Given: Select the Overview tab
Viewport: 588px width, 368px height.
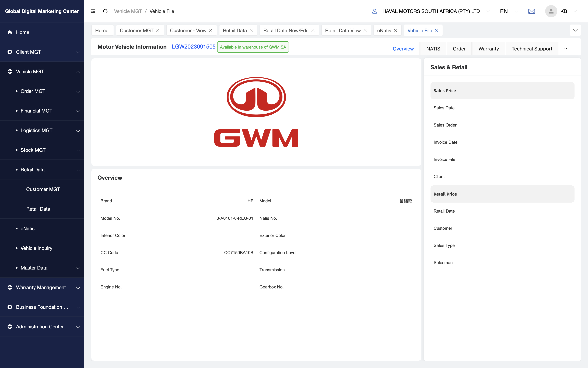Looking at the screenshot, I should 403,49.
